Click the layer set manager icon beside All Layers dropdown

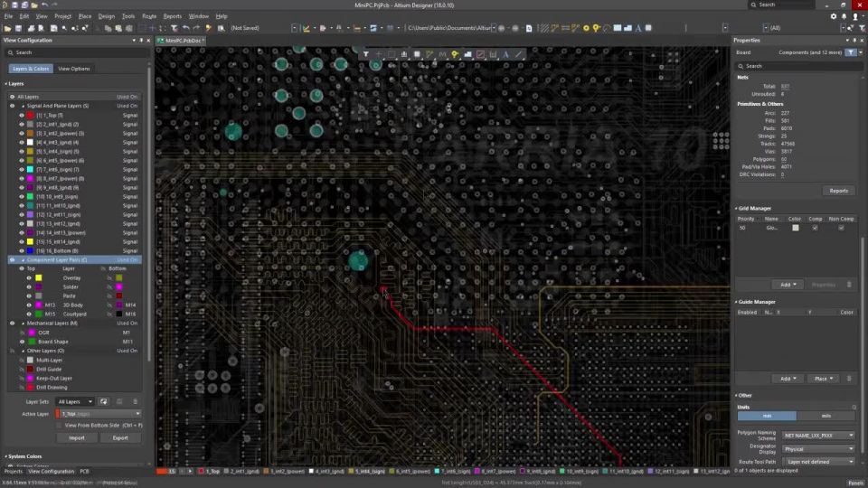tap(103, 401)
